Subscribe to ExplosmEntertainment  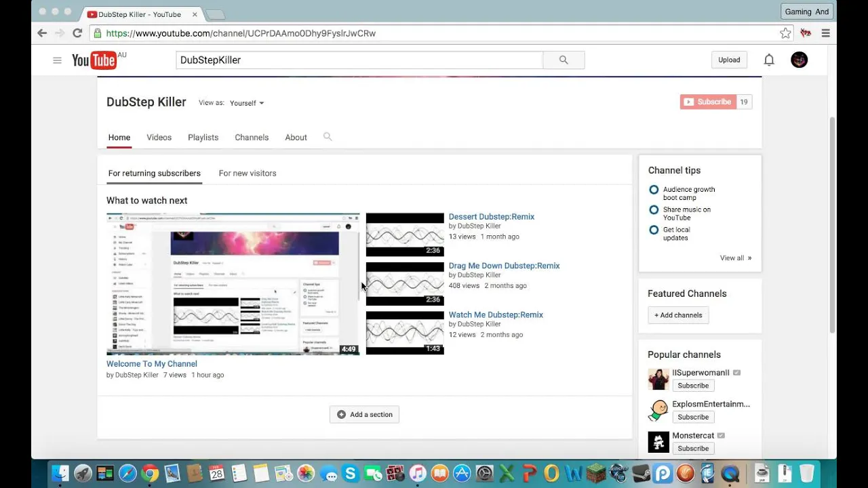[693, 417]
